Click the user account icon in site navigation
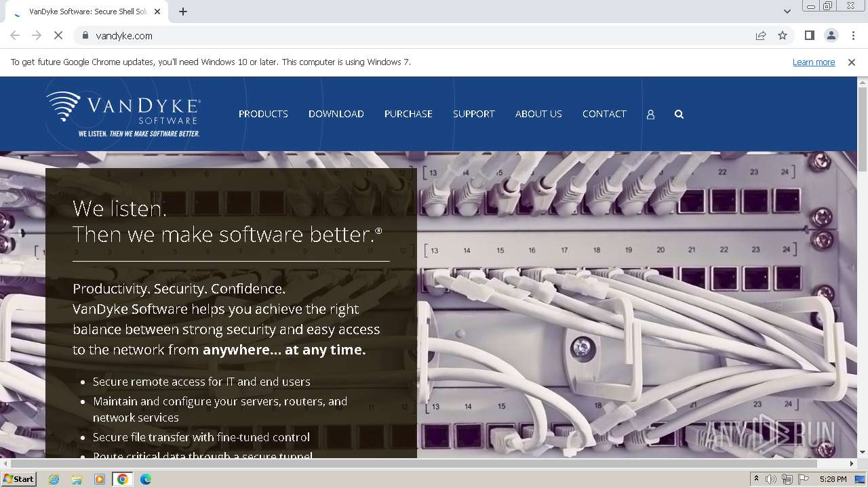Screen dimensions: 868x488 [650, 115]
